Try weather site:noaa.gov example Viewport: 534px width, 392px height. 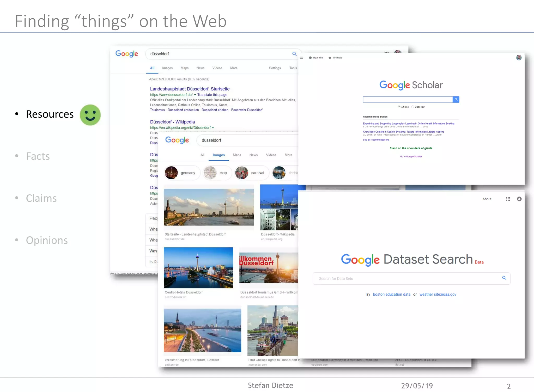click(x=438, y=294)
